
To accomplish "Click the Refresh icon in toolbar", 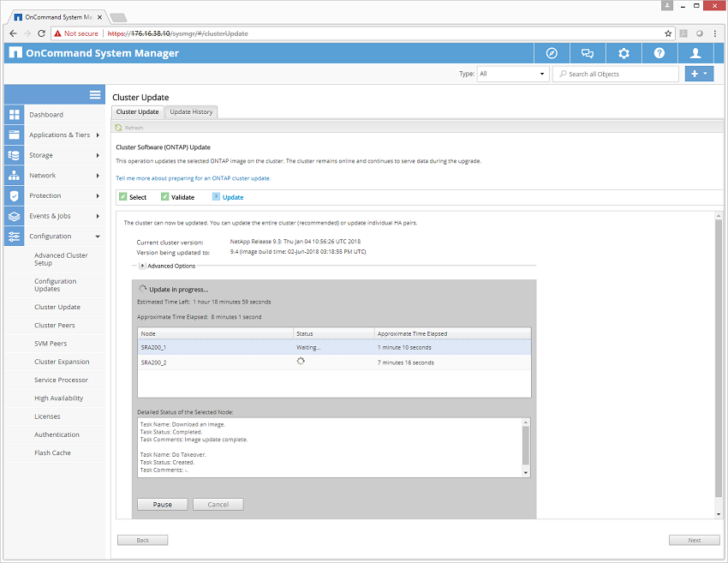I will point(118,128).
